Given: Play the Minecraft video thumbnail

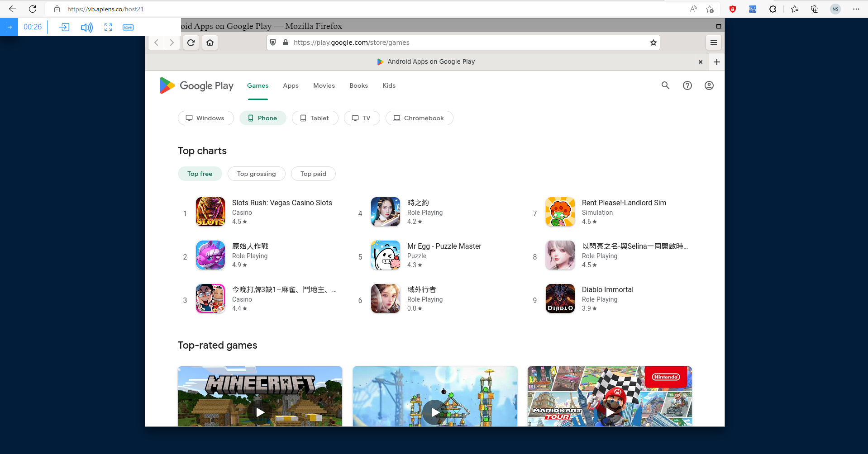Looking at the screenshot, I should pyautogui.click(x=260, y=412).
